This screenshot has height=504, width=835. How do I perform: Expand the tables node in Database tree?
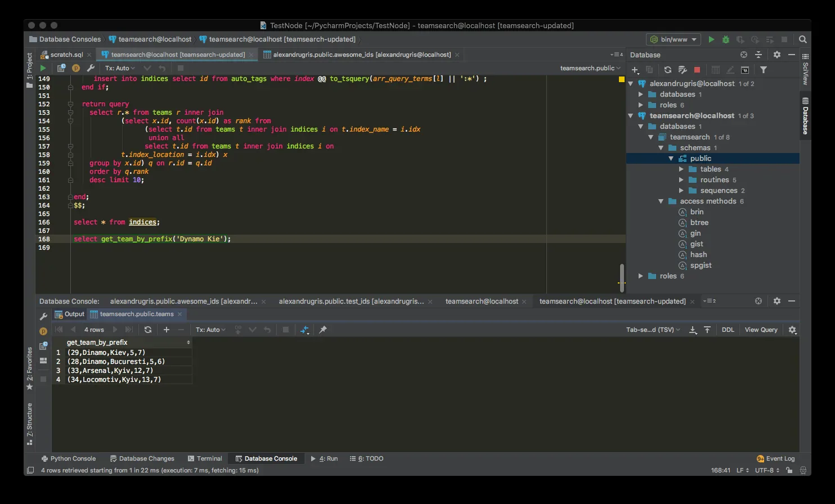681,169
